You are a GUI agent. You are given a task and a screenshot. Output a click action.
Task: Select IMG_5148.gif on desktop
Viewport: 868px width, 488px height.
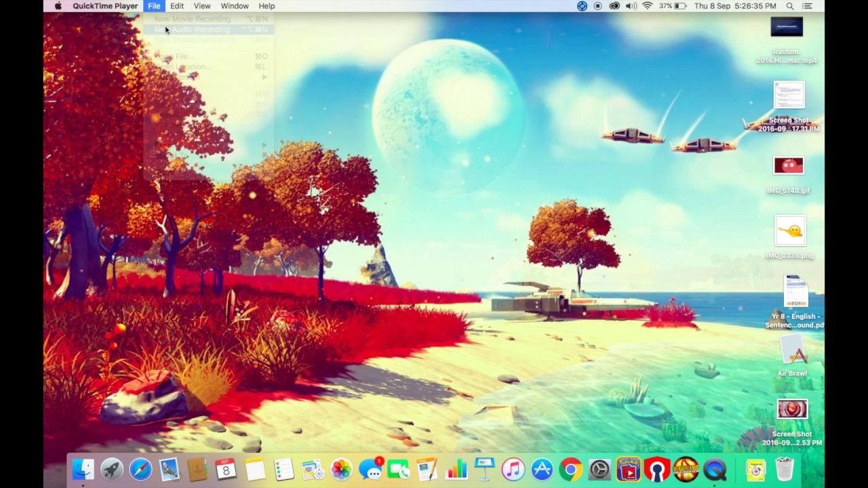click(788, 176)
